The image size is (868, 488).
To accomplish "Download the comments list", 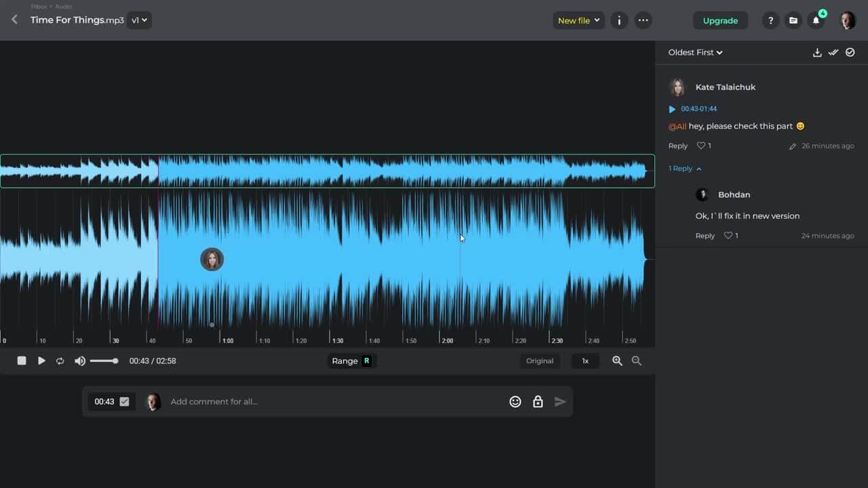I will point(817,52).
